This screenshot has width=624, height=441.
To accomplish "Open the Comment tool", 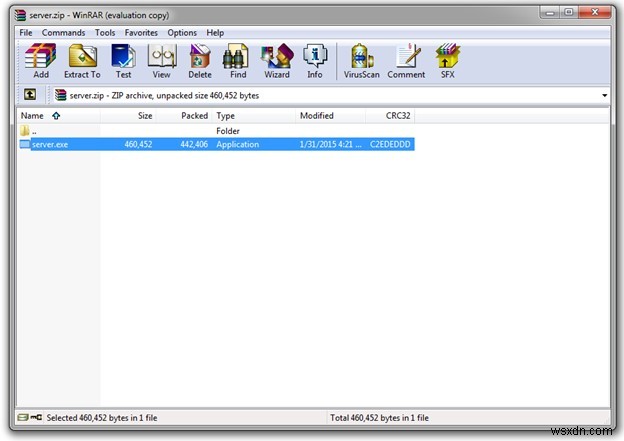I will (406, 61).
